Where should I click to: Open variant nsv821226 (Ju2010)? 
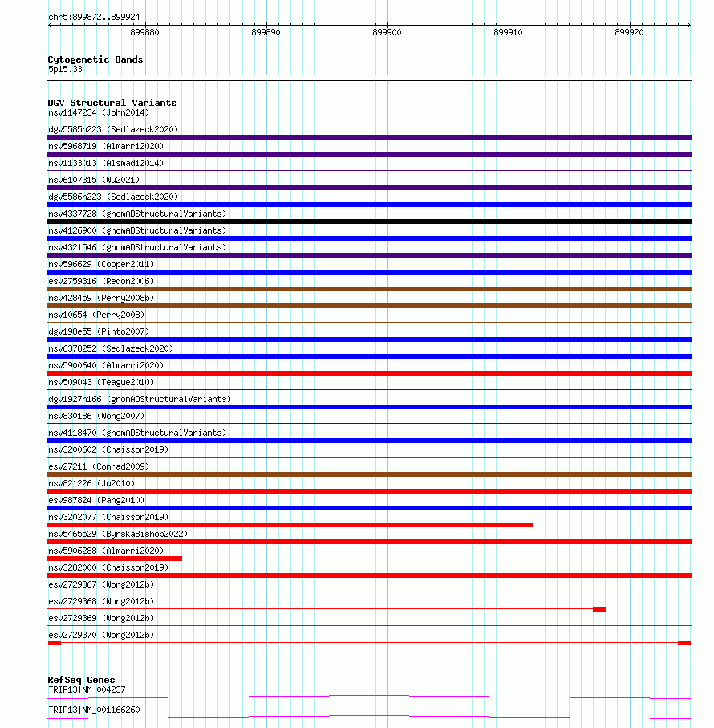91,483
